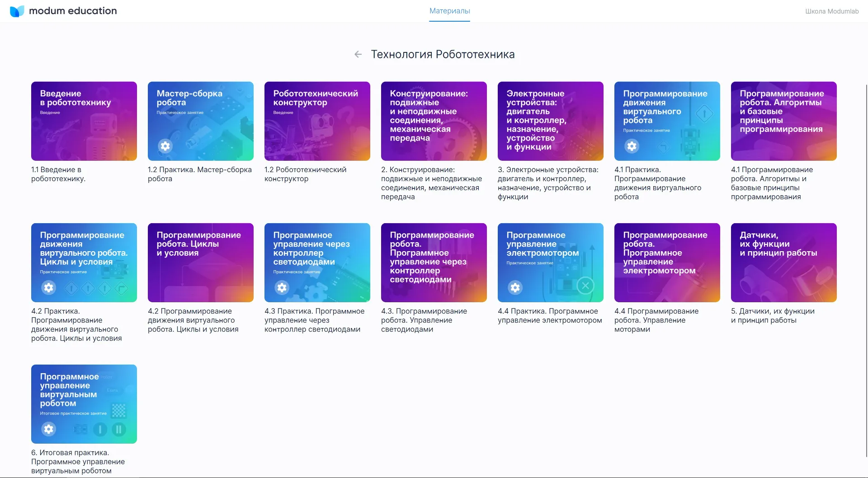Click the 4.4 Программирование робота. Управление моторами title
Screen dimensions: 868x478
pos(656,320)
